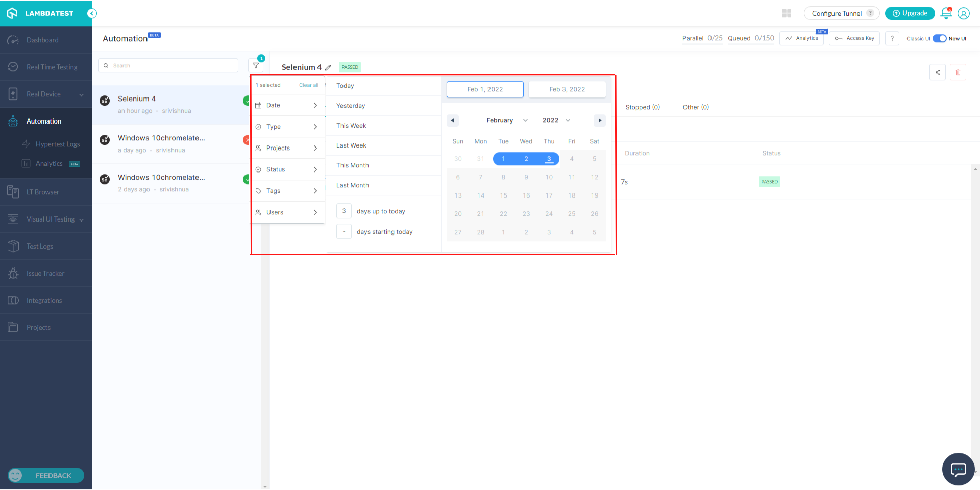Open the February month dropdown

pos(507,120)
